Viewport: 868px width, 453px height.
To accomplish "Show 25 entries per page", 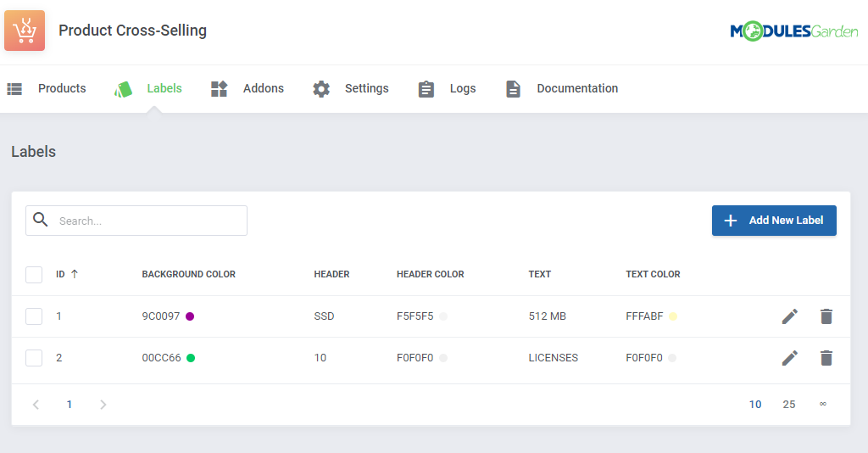I will click(789, 405).
